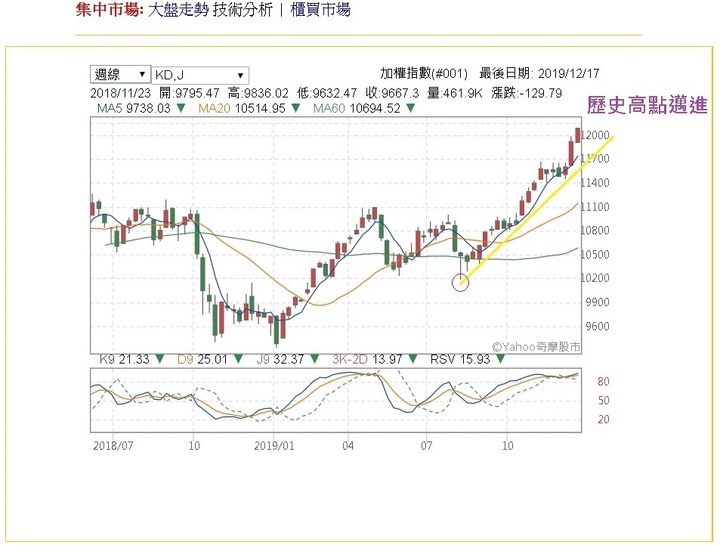Screen dimensions: 720x545
Task: Click the 80 KD axis label
Action: [603, 382]
